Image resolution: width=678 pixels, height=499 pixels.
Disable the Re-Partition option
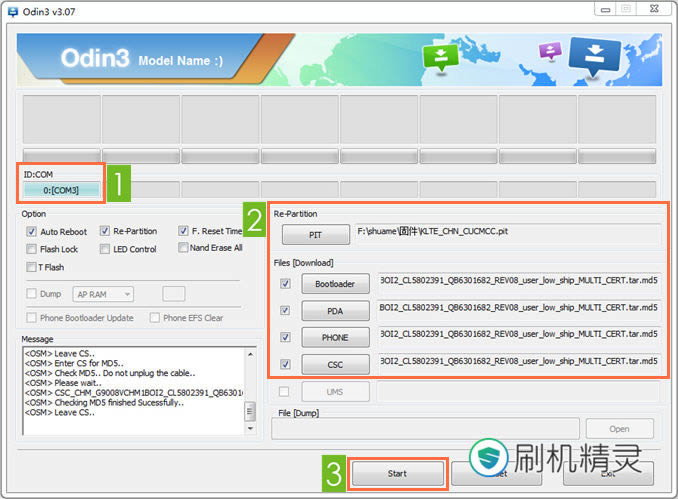tap(106, 231)
